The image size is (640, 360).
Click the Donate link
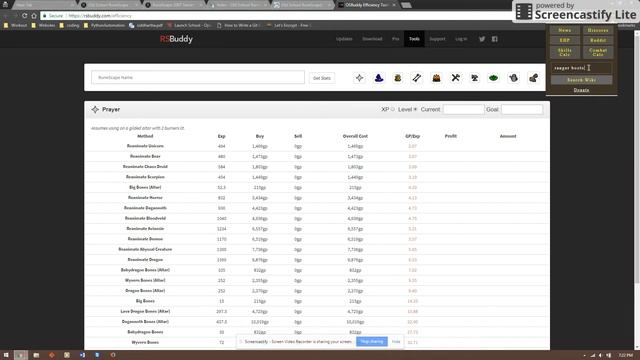pyautogui.click(x=581, y=90)
